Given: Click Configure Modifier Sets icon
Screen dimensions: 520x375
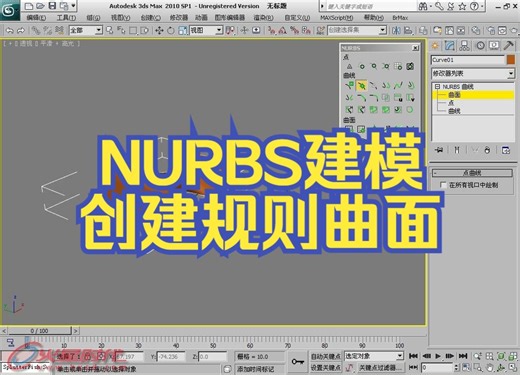Looking at the screenshot, I should 506,150.
